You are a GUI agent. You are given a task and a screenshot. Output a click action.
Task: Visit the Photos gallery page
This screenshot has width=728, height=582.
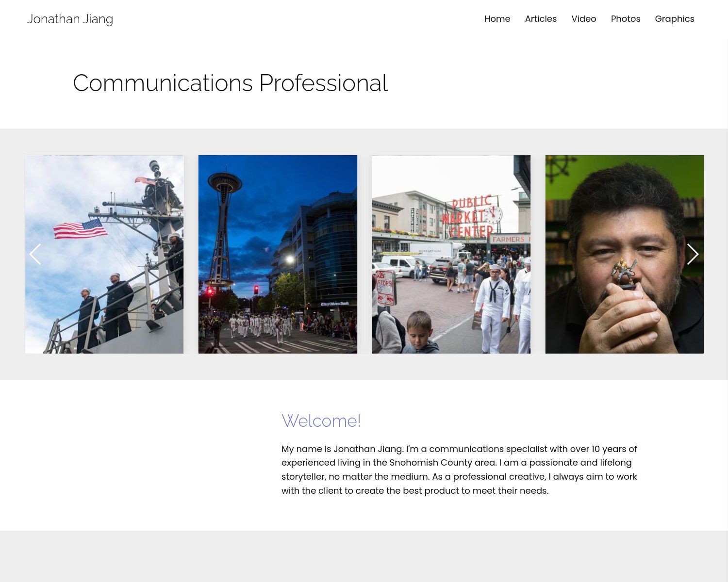tap(626, 18)
